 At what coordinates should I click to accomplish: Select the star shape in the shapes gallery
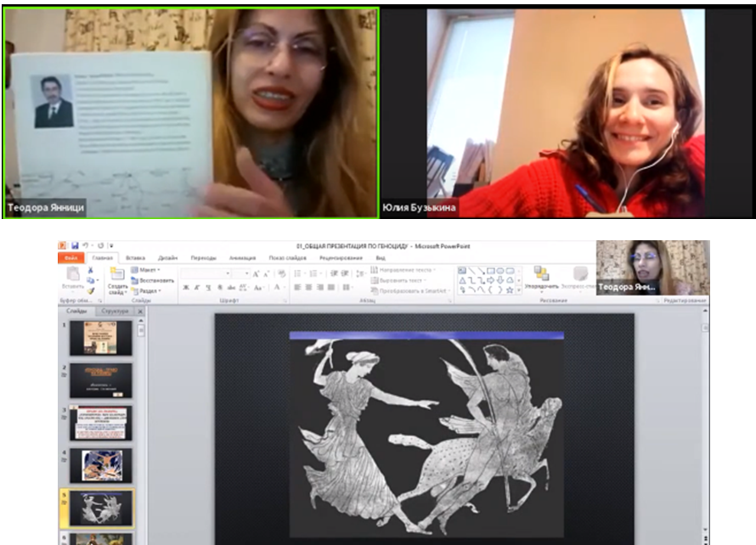tap(510, 290)
